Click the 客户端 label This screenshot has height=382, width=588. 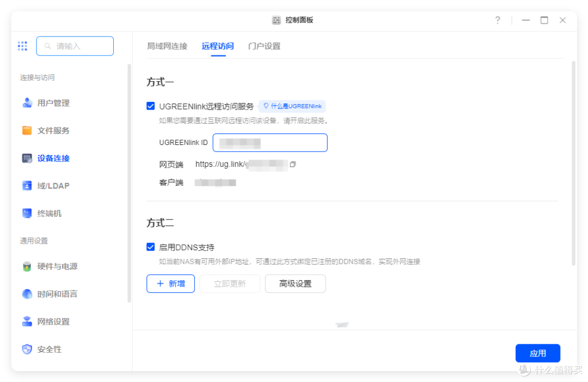(171, 183)
